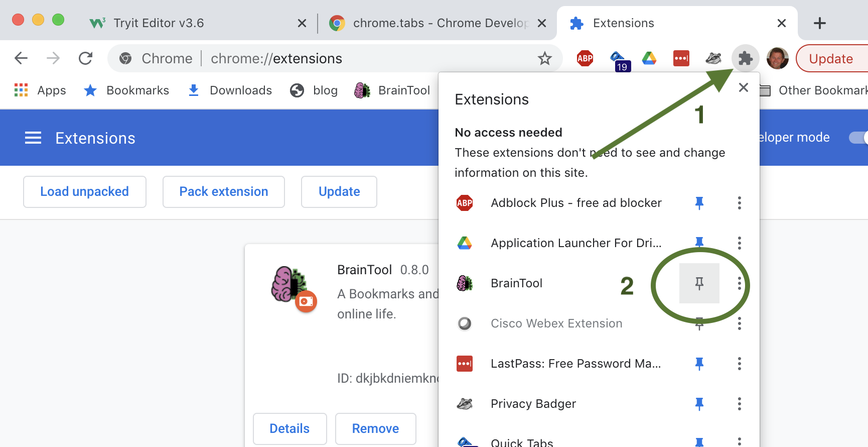Open the Google Drive launcher toolbar icon
The height and width of the screenshot is (447, 868).
tap(649, 58)
